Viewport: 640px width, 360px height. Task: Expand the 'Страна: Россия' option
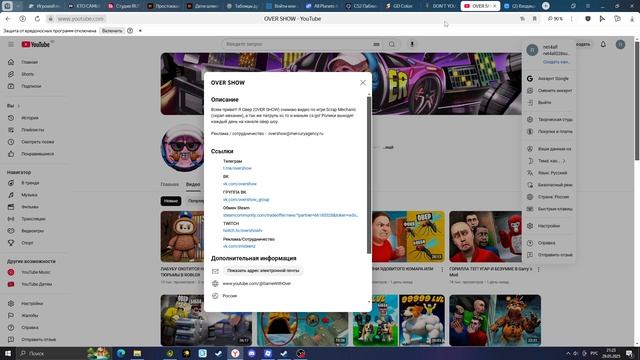point(549,197)
